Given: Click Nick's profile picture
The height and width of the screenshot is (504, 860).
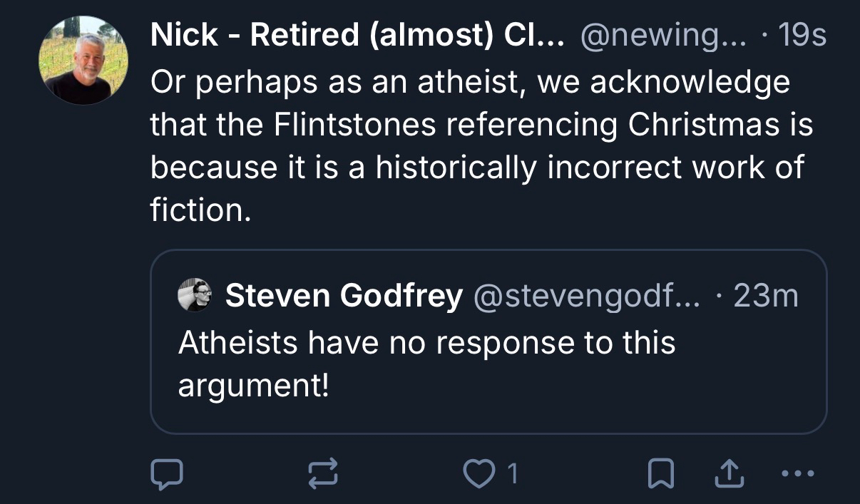Looking at the screenshot, I should (x=83, y=61).
